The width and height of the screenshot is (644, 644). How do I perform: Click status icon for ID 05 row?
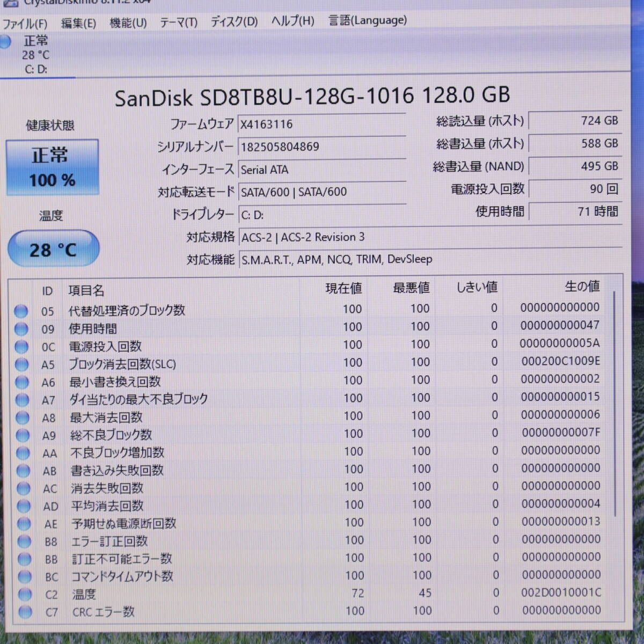(21, 311)
